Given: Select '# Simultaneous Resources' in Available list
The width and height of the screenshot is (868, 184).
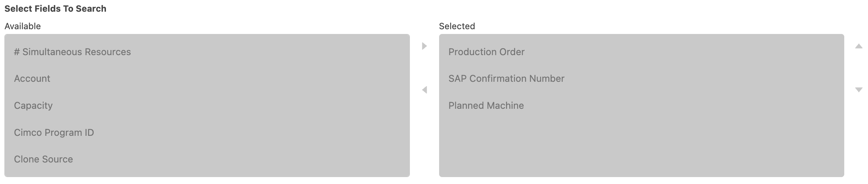Looking at the screenshot, I should click(x=72, y=52).
